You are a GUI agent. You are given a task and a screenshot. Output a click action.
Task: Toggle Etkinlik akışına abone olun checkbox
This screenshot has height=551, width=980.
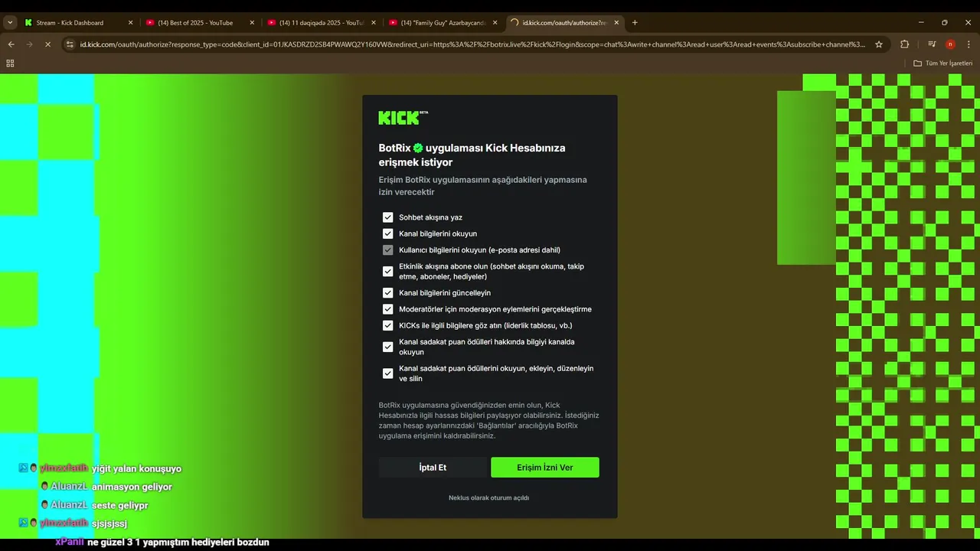tap(387, 272)
